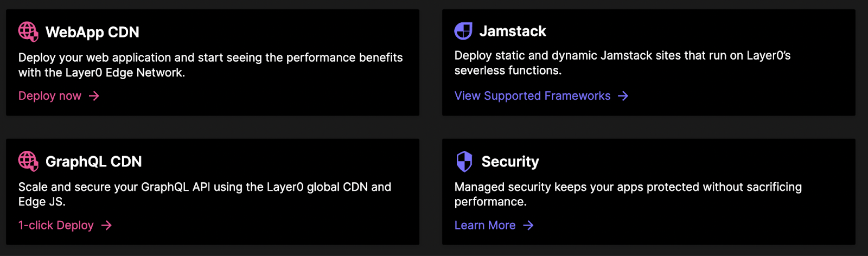Select the Jamstack heading text
The height and width of the screenshot is (256, 868).
(x=513, y=31)
